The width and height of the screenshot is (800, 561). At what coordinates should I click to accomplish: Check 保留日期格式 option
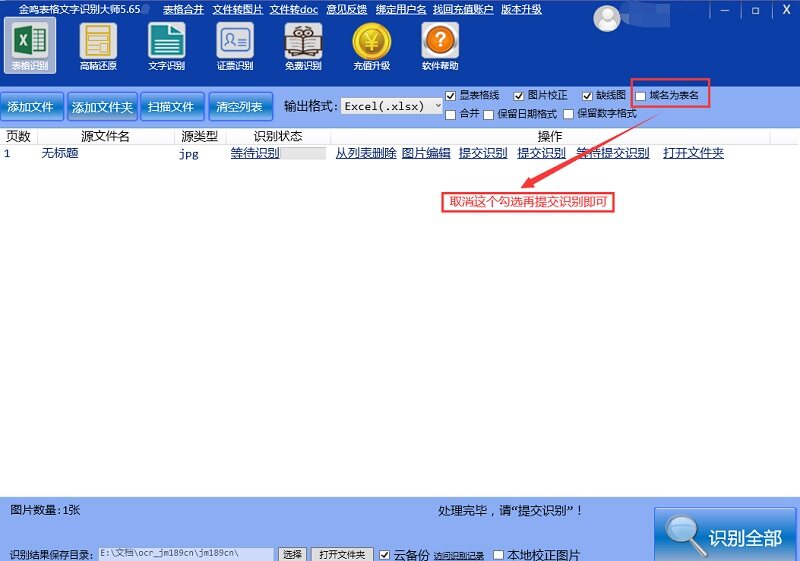tap(488, 115)
